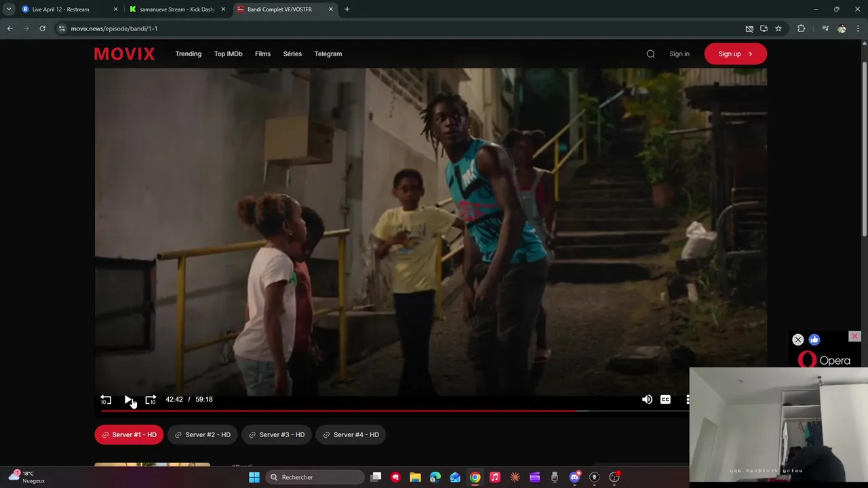This screenshot has height=488, width=868.
Task: Install app icon in address bar
Action: (764, 28)
